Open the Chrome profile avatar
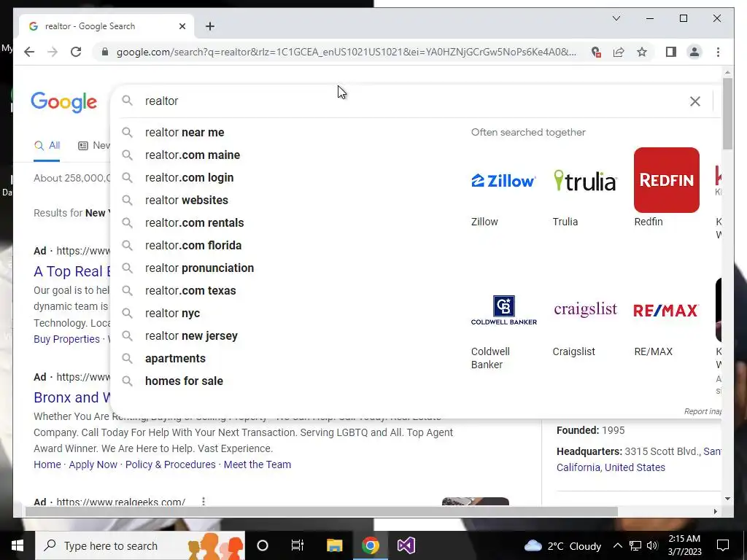747x560 pixels. click(694, 52)
